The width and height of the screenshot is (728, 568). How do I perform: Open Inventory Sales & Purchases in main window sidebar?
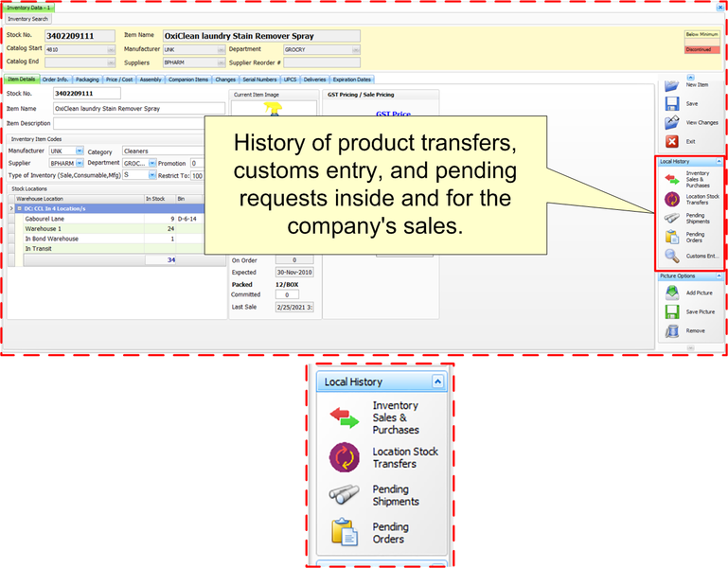tap(672, 179)
